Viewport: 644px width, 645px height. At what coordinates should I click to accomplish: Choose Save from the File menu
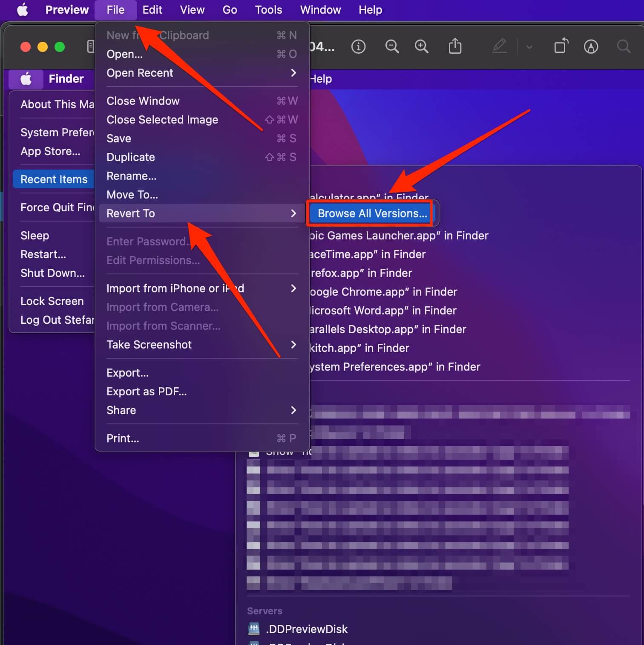click(x=202, y=138)
